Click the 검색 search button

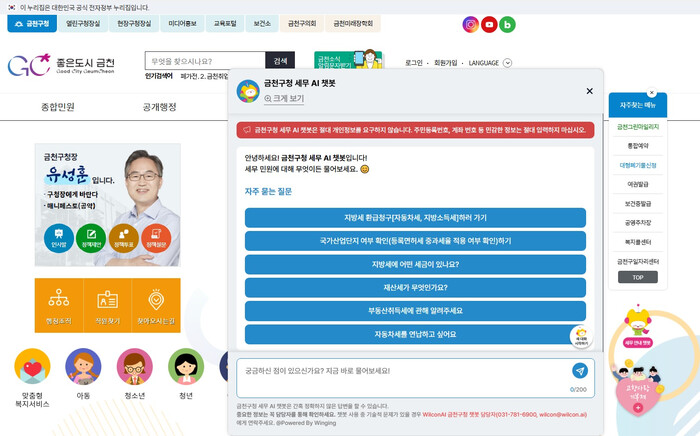coord(280,61)
